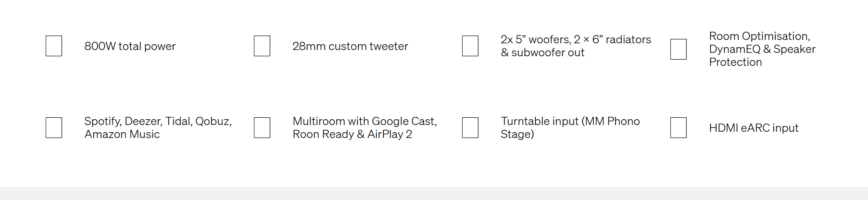Viewport: 868px width, 200px height.
Task: Click the 28mm custom tweeter text
Action: 350,46
